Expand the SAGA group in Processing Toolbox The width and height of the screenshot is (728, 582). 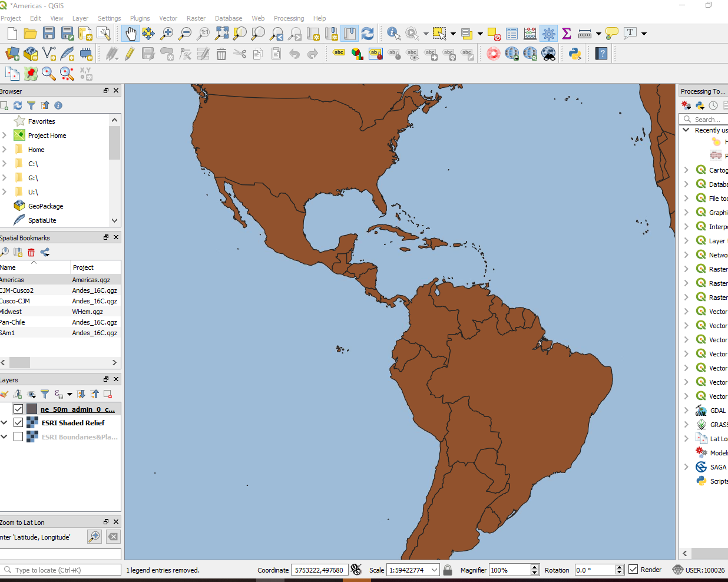[x=686, y=467]
